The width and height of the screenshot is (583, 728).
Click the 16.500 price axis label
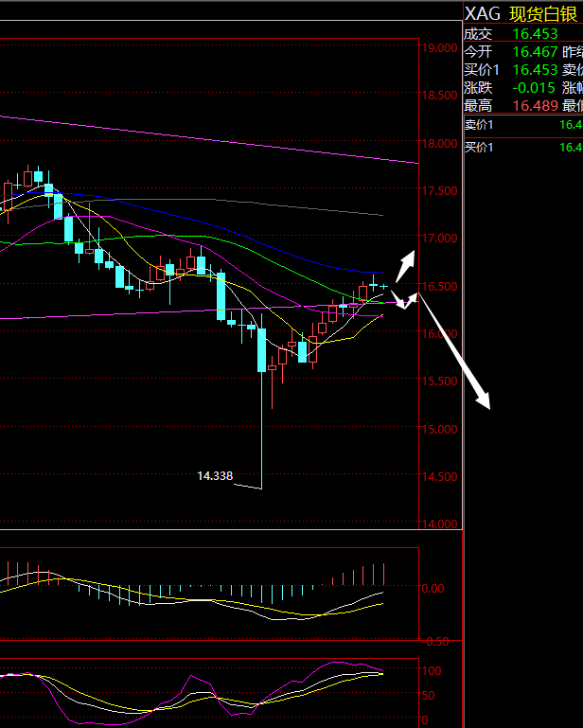pos(439,287)
